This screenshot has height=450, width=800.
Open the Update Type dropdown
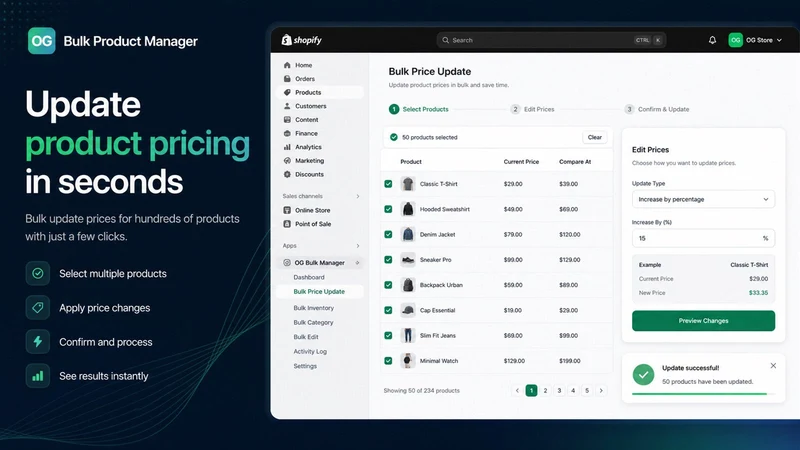(x=703, y=199)
